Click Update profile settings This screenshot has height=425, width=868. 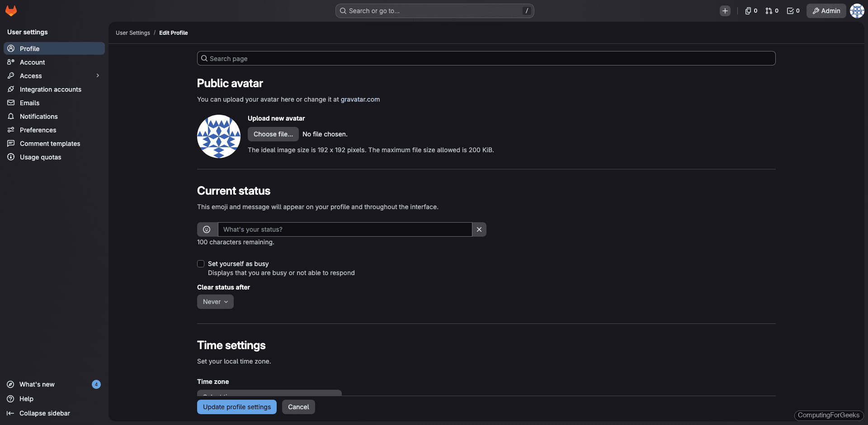[x=236, y=406]
